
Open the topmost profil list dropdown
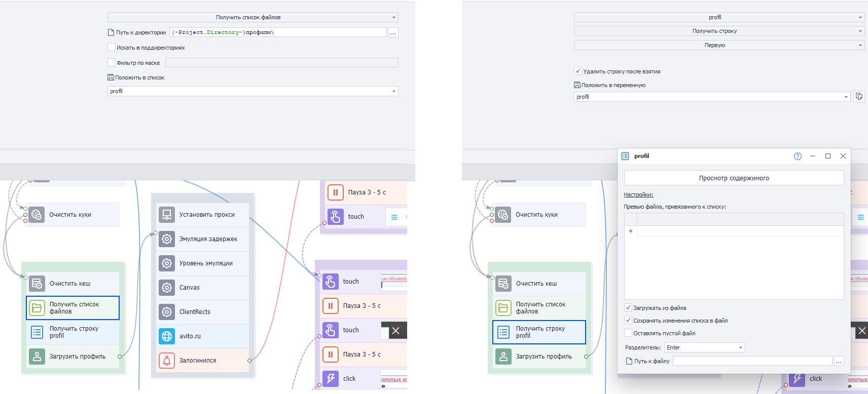719,17
